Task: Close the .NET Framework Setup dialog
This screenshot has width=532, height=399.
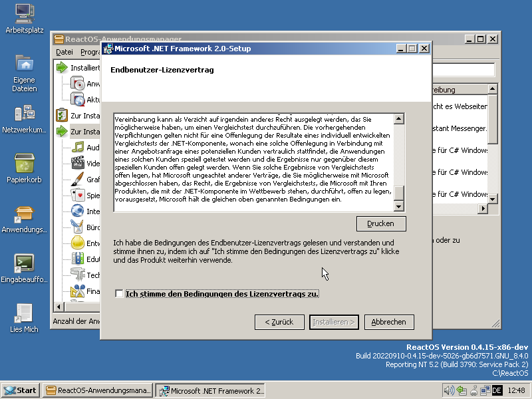Action: [424, 49]
